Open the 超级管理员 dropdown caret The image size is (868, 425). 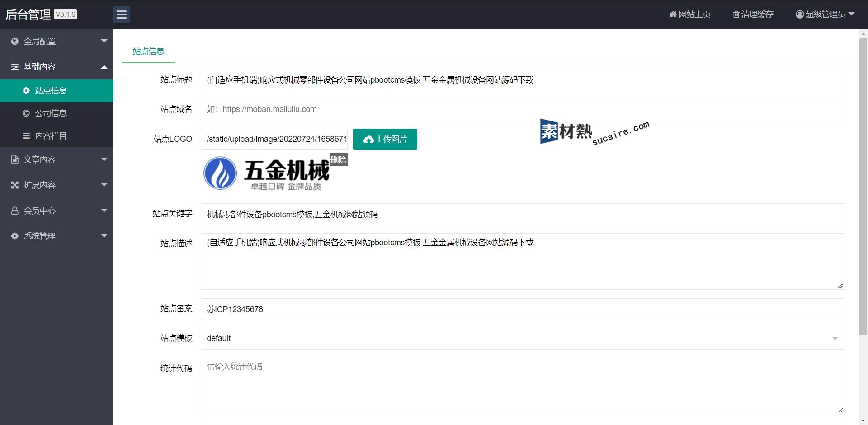pyautogui.click(x=851, y=14)
